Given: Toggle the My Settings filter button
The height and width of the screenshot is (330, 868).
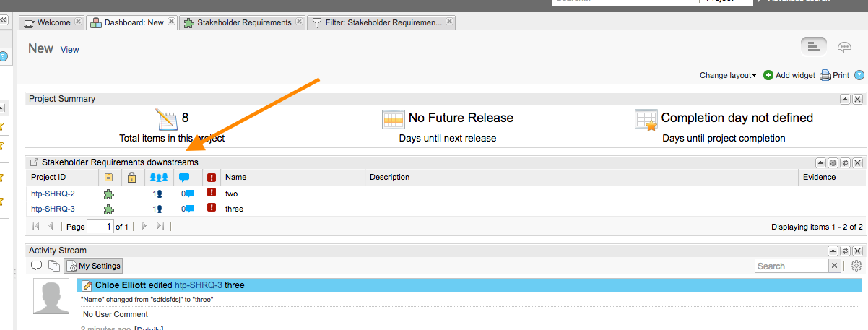Looking at the screenshot, I should 94,266.
